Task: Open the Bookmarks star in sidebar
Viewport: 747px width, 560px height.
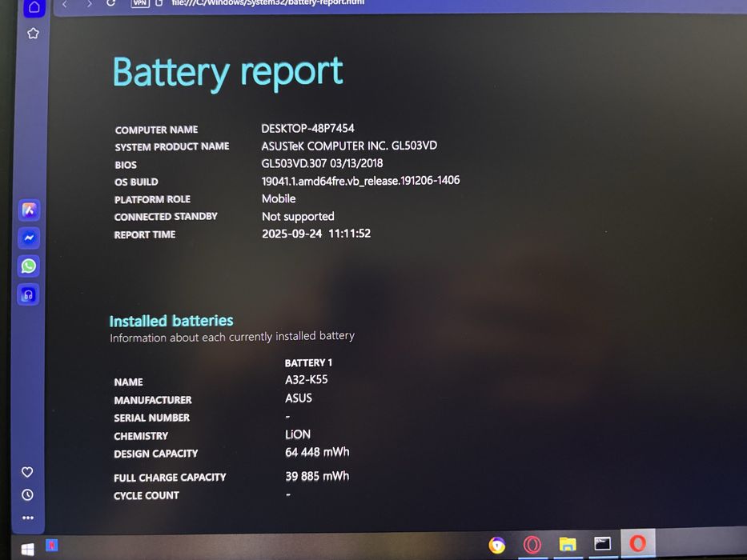Action: click(x=33, y=34)
